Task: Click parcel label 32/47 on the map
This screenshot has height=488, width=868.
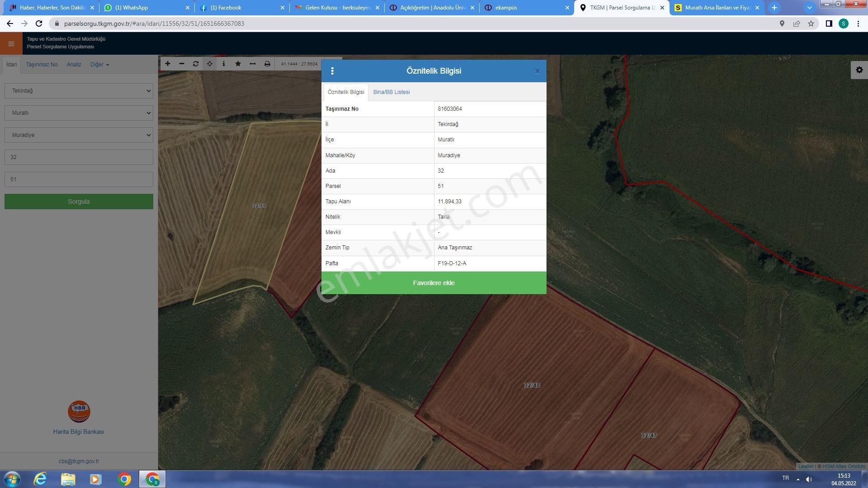Action: point(649,436)
